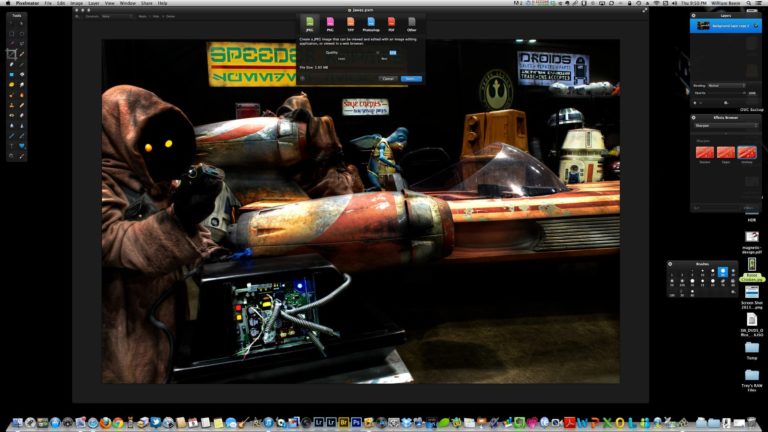Open Spotlight search in menu bar
The width and height of the screenshot is (768, 432).
tap(748, 3)
